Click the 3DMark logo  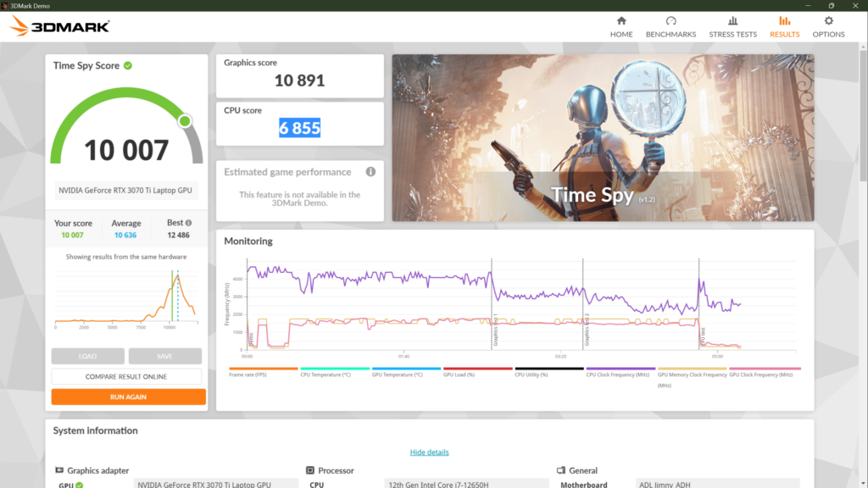[x=60, y=26]
